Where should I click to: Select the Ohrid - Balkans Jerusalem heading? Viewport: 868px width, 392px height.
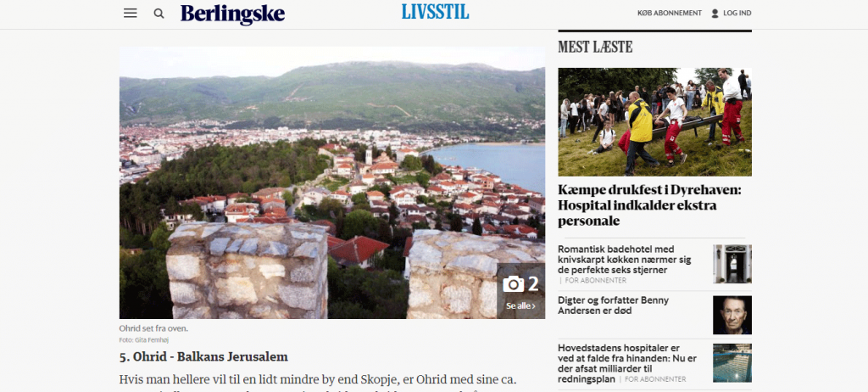(203, 357)
